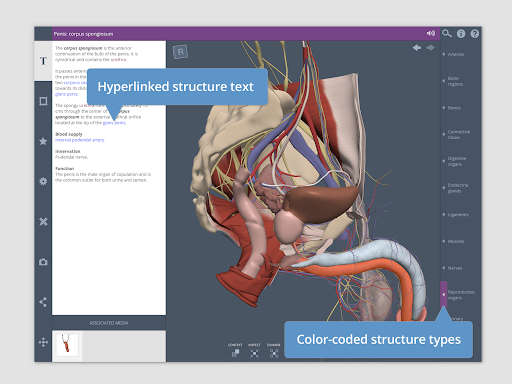
Task: Activate the move/pan arrows icon
Action: click(43, 342)
